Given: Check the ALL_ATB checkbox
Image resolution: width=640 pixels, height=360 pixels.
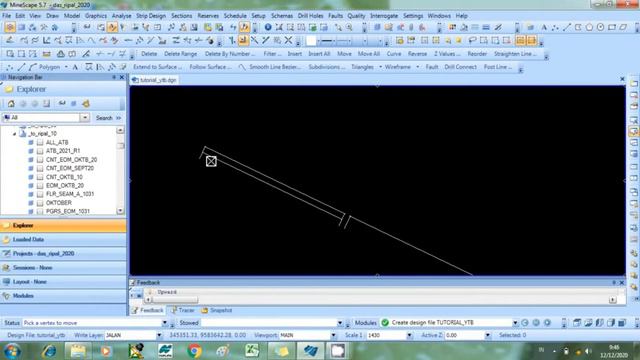Looking at the screenshot, I should (x=40, y=142).
